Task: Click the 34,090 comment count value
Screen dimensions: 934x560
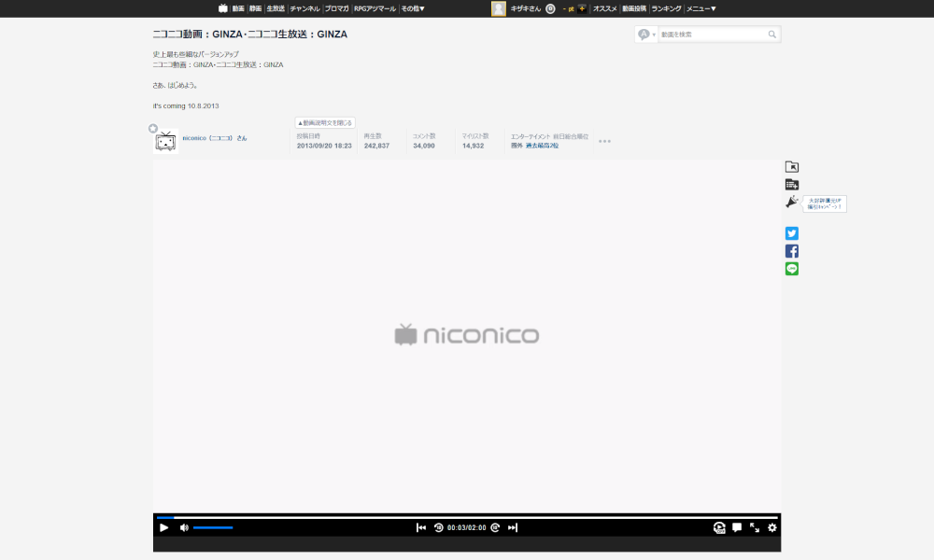Action: pyautogui.click(x=423, y=146)
